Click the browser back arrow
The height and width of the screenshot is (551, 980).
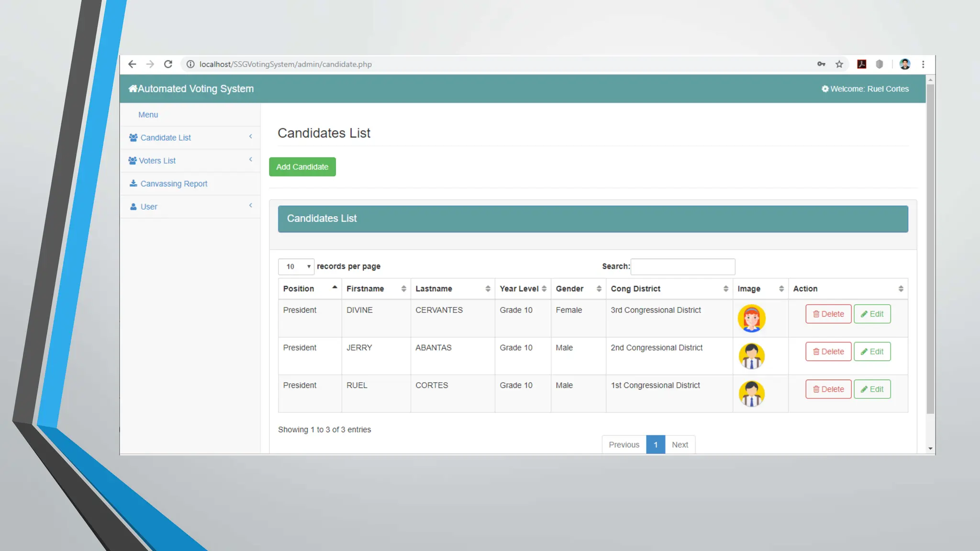tap(133, 64)
